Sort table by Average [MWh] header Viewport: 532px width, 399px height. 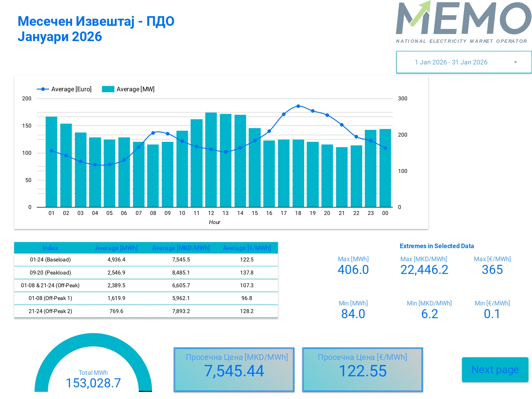[x=116, y=248]
